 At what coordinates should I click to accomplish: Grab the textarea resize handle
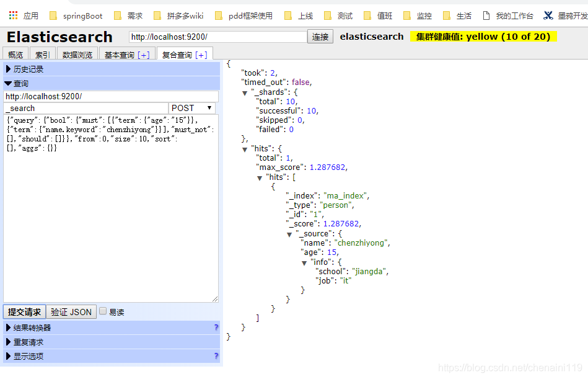coord(215,299)
